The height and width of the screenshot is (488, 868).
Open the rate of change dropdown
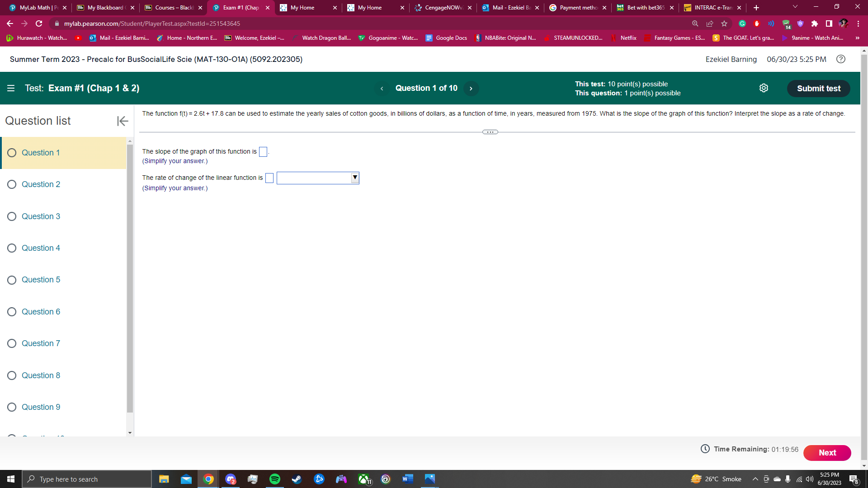pos(354,178)
